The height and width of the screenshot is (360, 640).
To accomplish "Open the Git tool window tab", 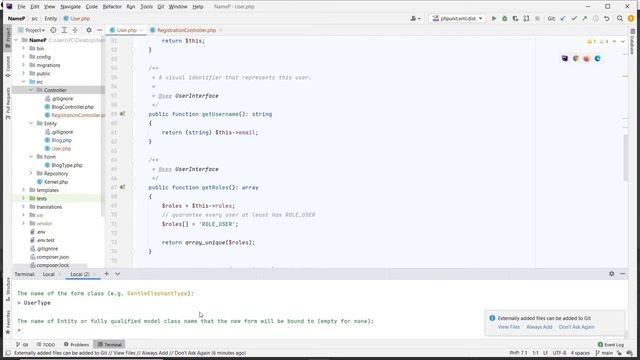I will tap(22, 344).
